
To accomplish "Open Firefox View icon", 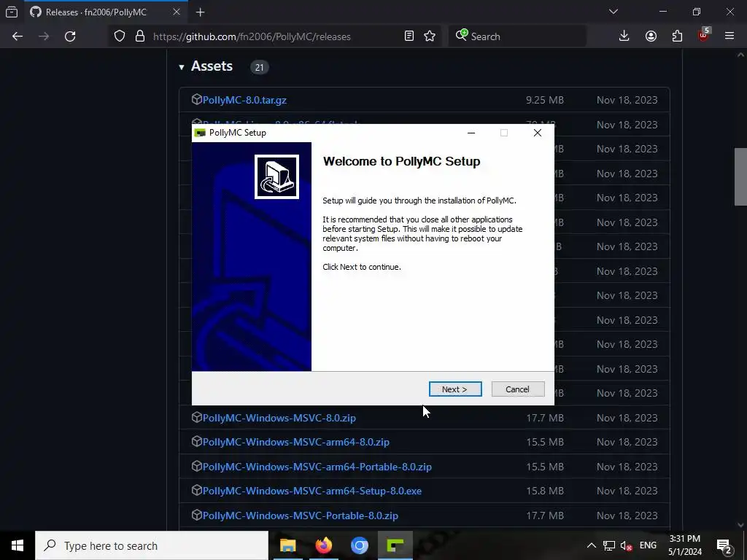I will click(12, 12).
